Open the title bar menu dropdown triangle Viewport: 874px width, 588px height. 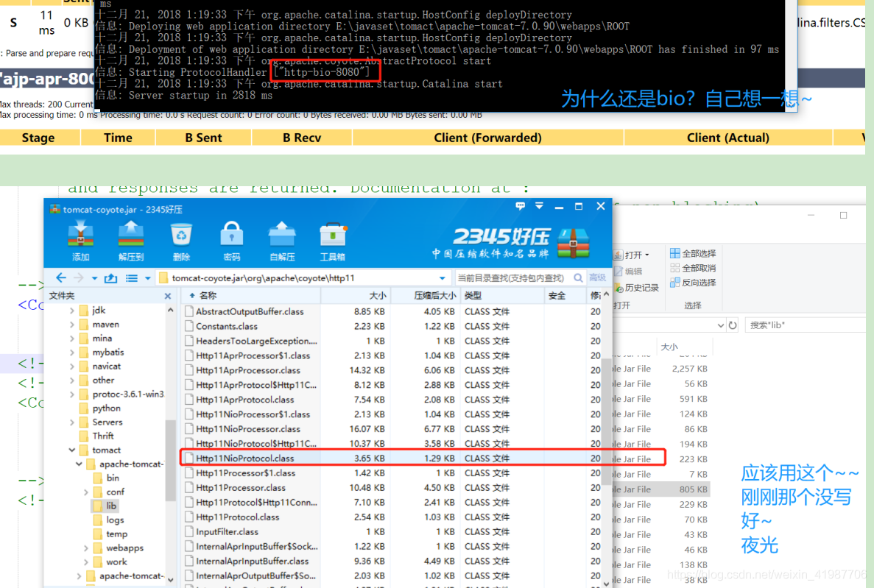coord(539,206)
